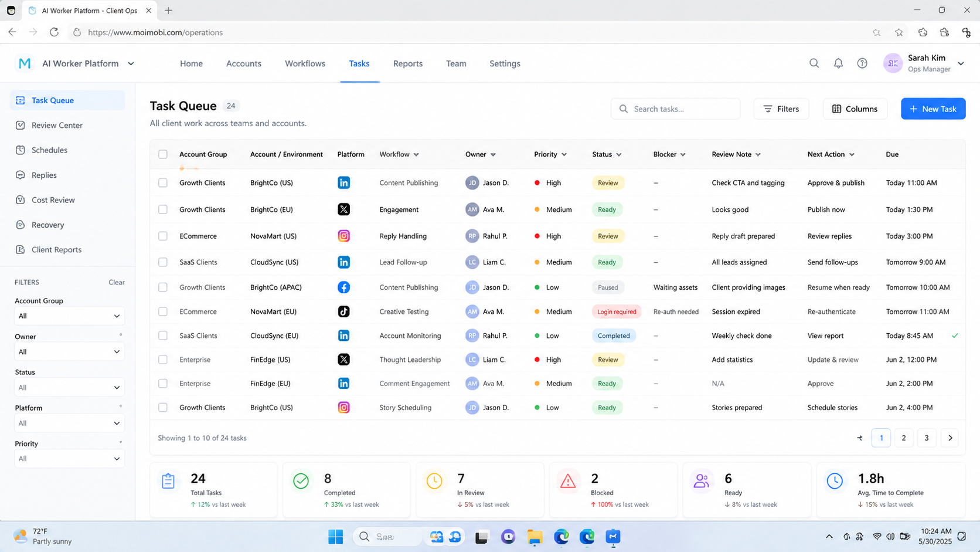Open the Sarah Kim user menu chevron
This screenshot has width=980, height=552.
tap(961, 63)
